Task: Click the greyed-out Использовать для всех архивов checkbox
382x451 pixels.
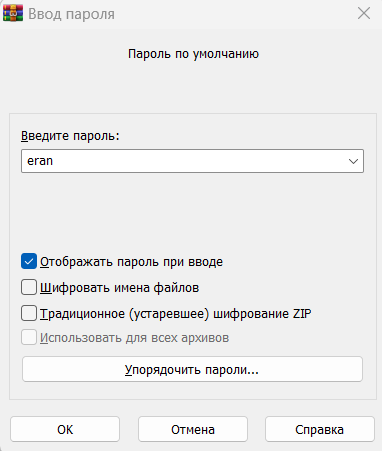Action: point(29,337)
